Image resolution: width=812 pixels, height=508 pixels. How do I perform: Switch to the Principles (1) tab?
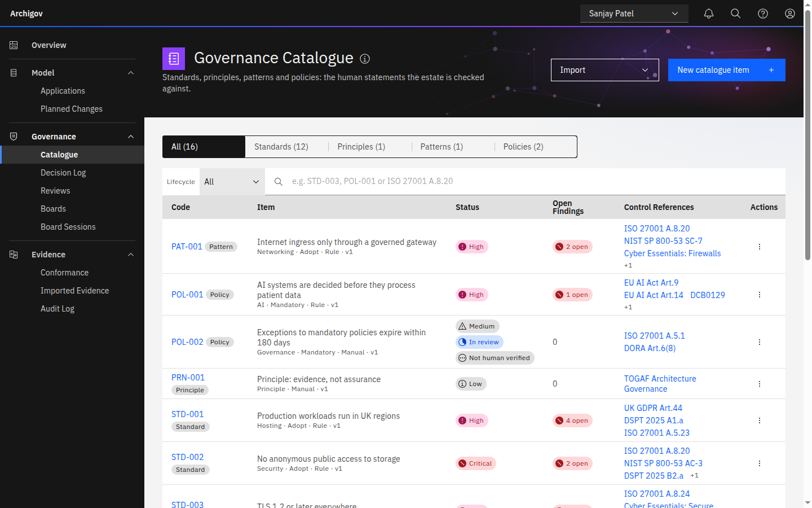[x=370, y=147]
